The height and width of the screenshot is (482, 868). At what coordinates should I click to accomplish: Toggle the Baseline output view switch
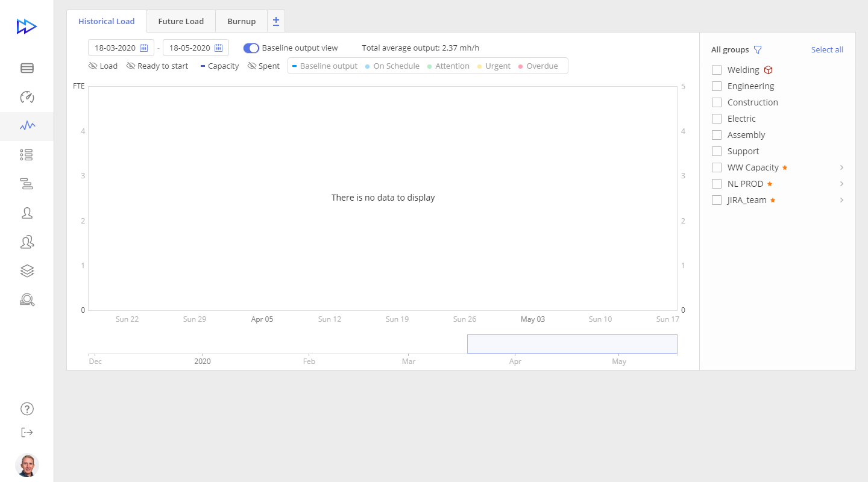pos(251,48)
